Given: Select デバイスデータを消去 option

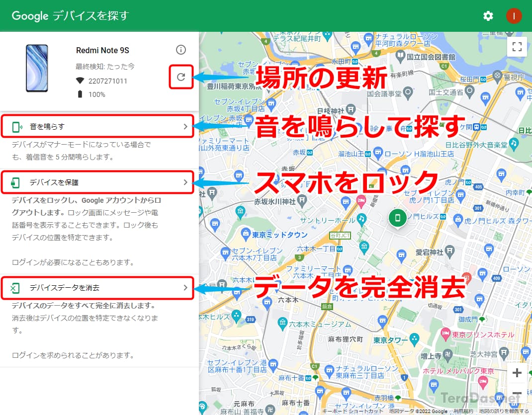Looking at the screenshot, I should click(x=97, y=288).
